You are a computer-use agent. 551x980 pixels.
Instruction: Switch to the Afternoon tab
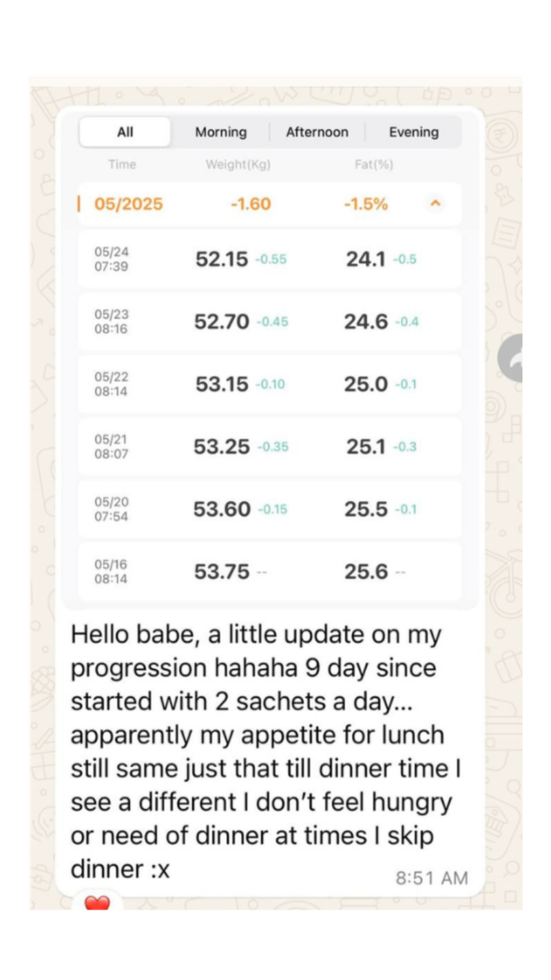point(317,132)
